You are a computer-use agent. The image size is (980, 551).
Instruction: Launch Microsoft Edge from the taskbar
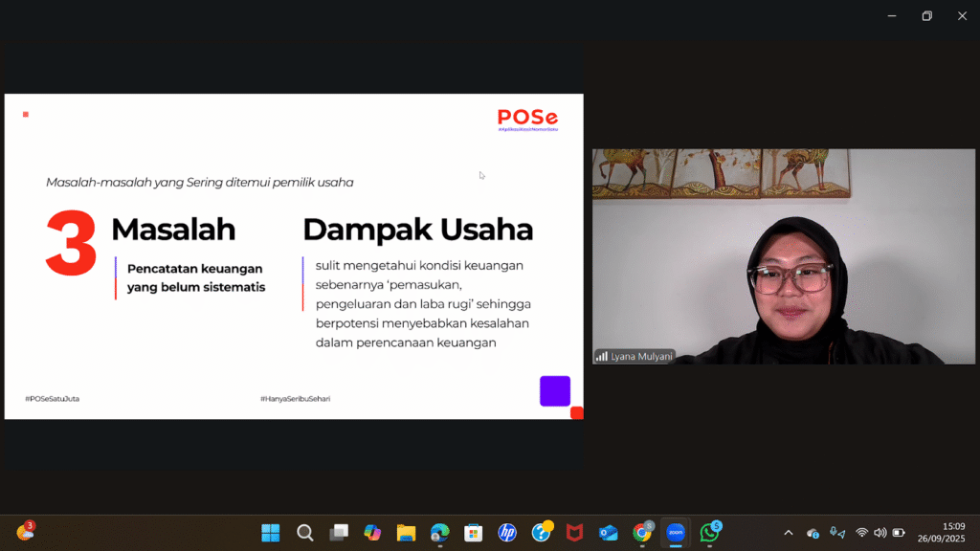tap(439, 533)
